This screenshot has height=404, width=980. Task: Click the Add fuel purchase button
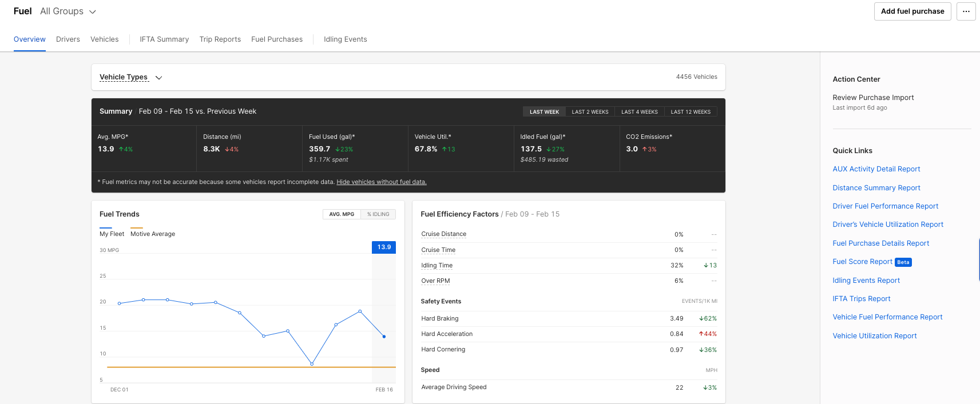pos(912,11)
